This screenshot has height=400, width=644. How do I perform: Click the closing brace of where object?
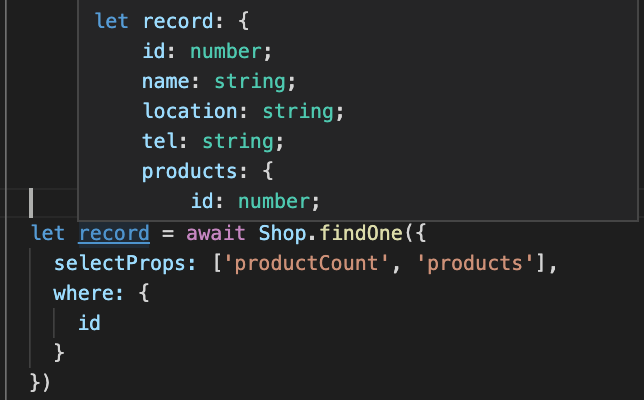click(x=59, y=353)
